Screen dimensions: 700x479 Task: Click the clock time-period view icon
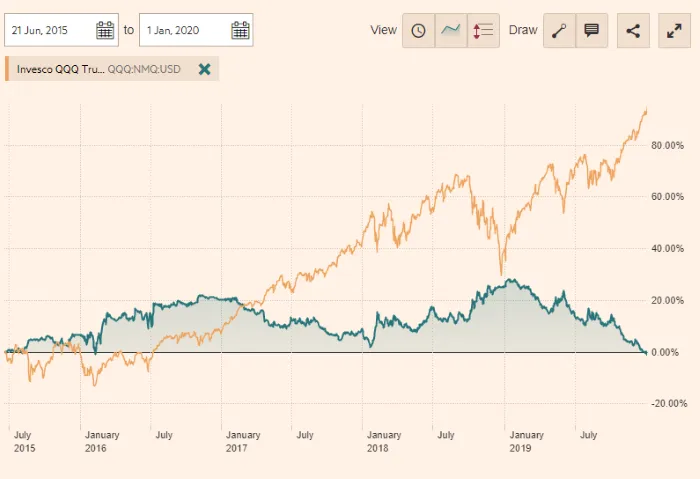point(418,30)
